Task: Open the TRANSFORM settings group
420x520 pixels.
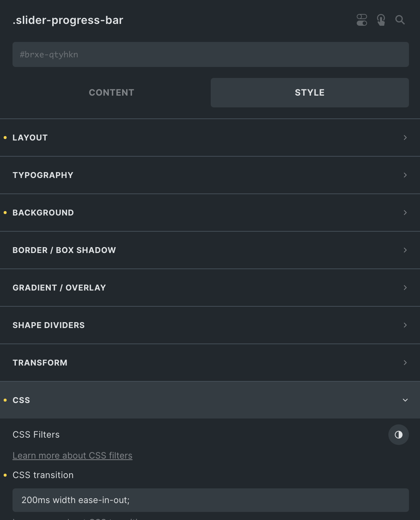Action: tap(40, 363)
